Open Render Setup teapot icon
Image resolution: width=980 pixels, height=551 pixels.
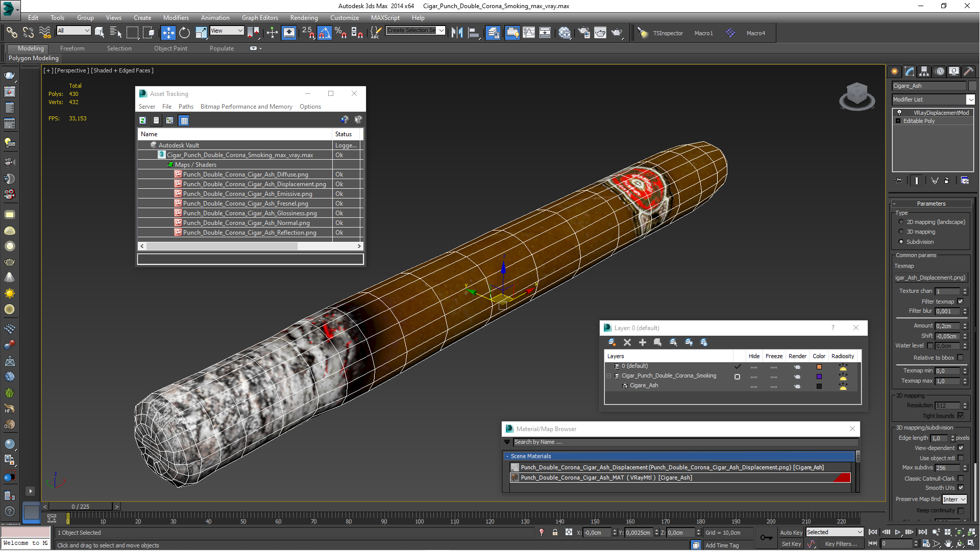(x=583, y=33)
